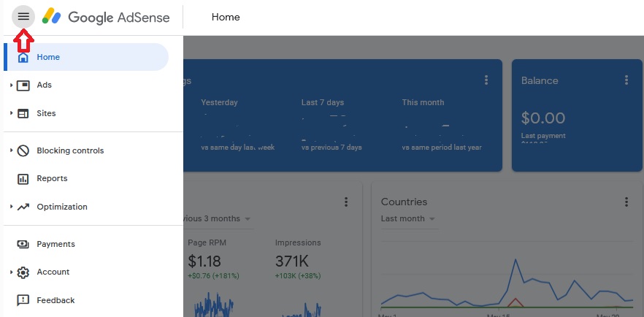Click the Sites layout icon
Screen dimensions: 644x317
(x=23, y=114)
